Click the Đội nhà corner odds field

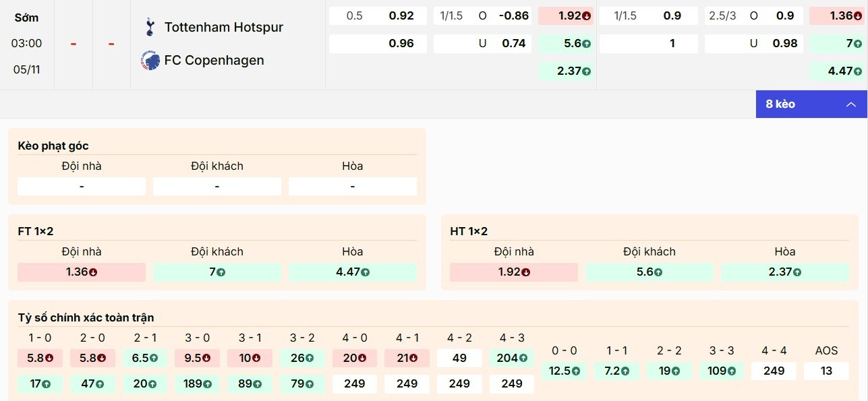(81, 185)
